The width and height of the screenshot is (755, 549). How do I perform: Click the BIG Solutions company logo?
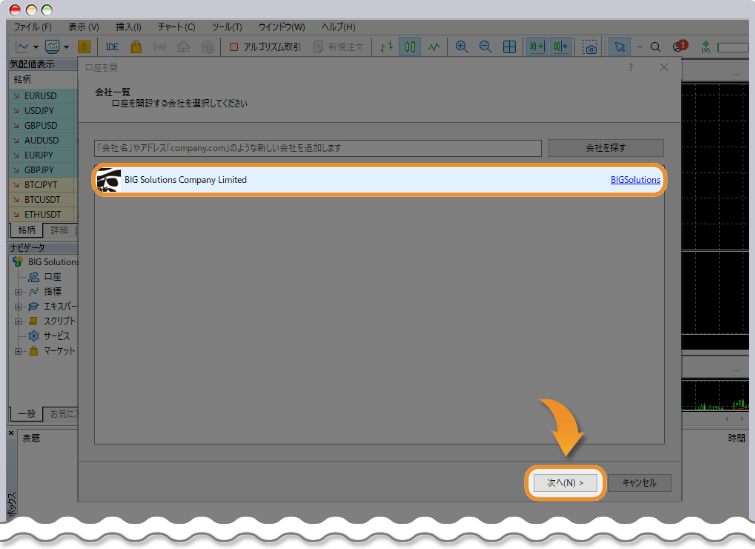pos(109,180)
